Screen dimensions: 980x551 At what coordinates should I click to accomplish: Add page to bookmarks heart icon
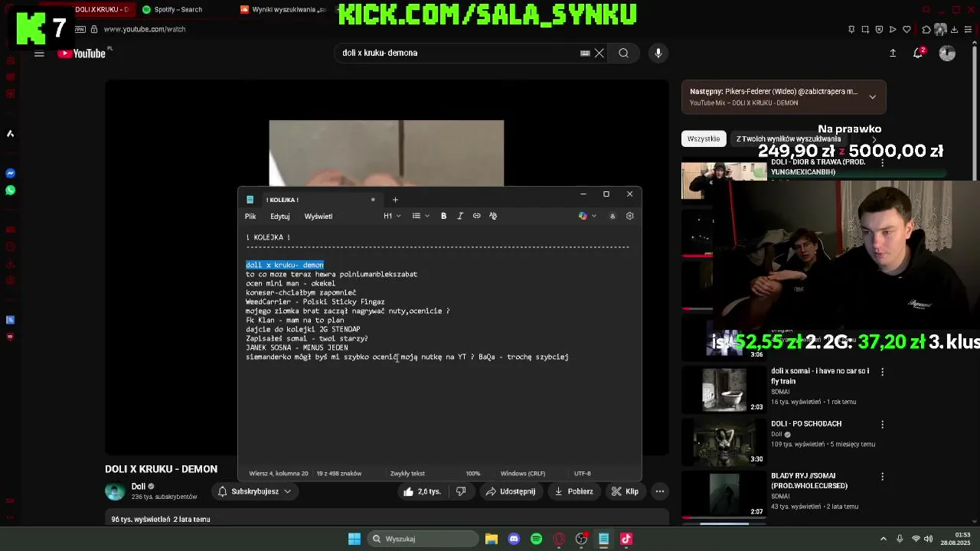906,29
